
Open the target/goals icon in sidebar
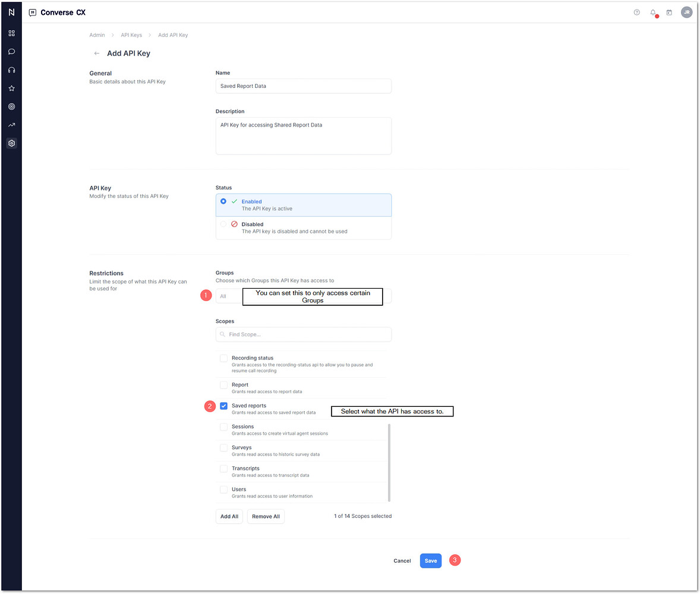11,106
